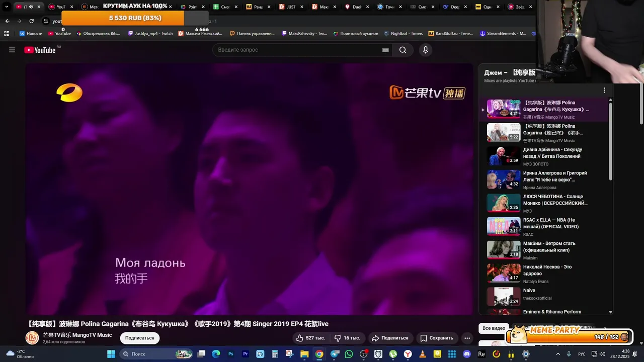Screen dimensions: 644x362
Task: Switch to the Звёз browser tab
Action: (519, 7)
